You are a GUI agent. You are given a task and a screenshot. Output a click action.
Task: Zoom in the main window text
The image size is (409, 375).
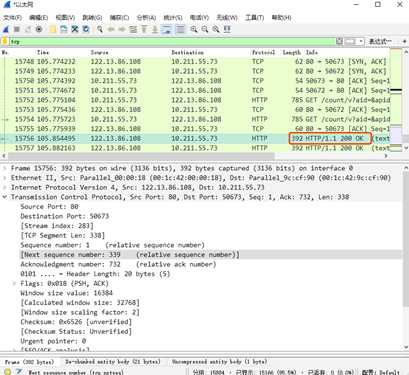tap(194, 30)
